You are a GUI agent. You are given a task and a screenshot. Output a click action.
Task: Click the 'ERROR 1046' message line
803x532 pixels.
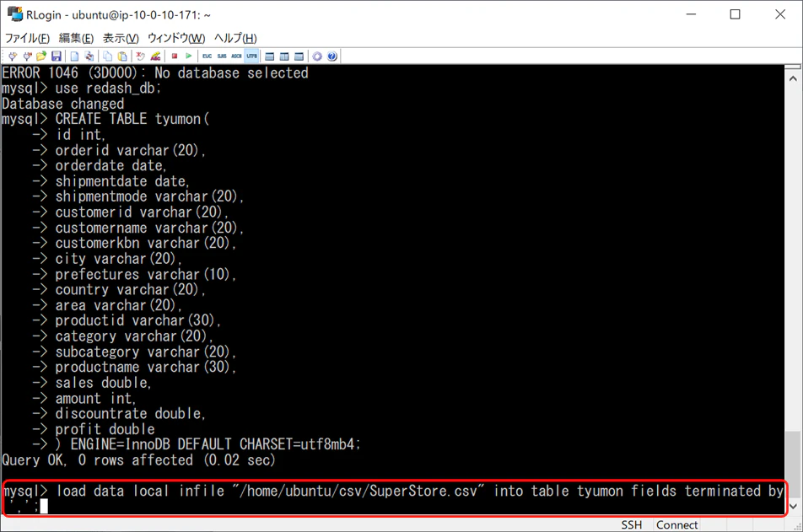pos(155,73)
